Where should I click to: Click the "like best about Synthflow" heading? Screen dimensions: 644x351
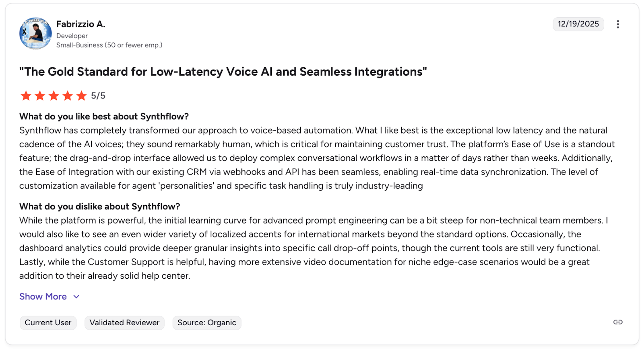(104, 117)
